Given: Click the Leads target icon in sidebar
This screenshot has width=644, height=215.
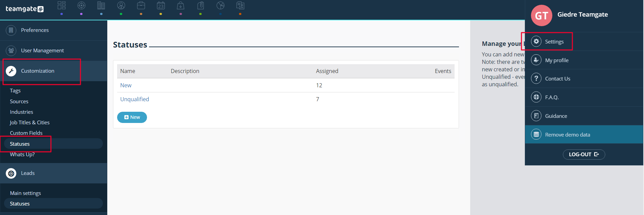Looking at the screenshot, I should click(x=11, y=173).
